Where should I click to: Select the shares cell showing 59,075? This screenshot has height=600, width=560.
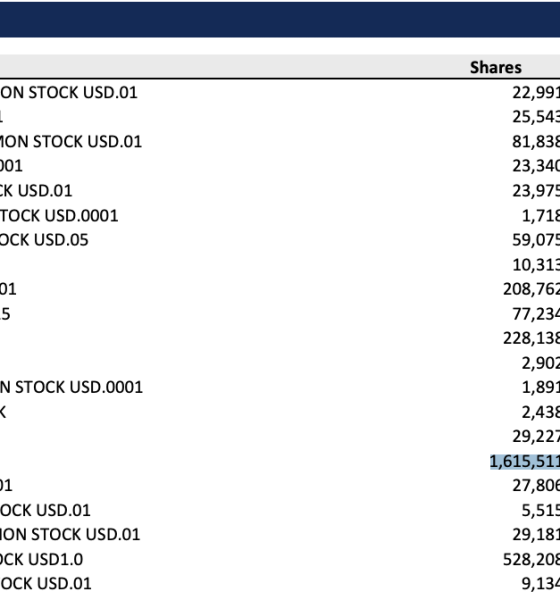536,240
